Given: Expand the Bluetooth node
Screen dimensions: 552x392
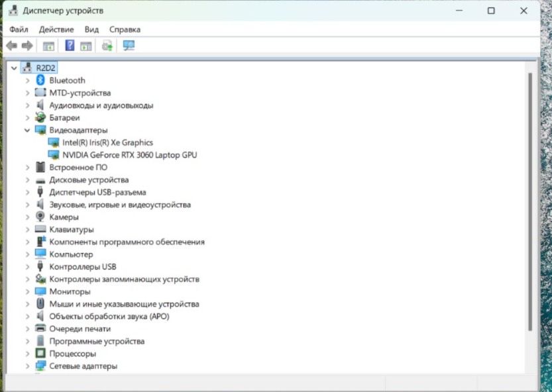Looking at the screenshot, I should 27,81.
